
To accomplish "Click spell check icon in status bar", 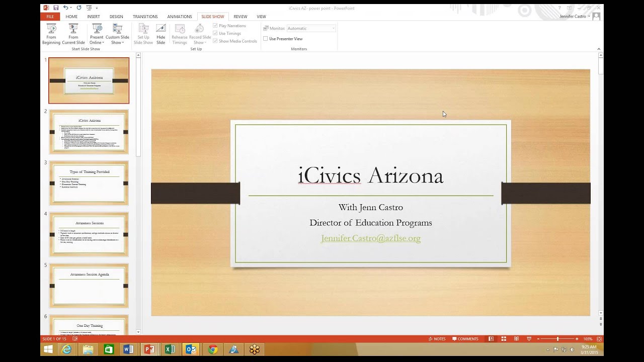I will (75, 339).
